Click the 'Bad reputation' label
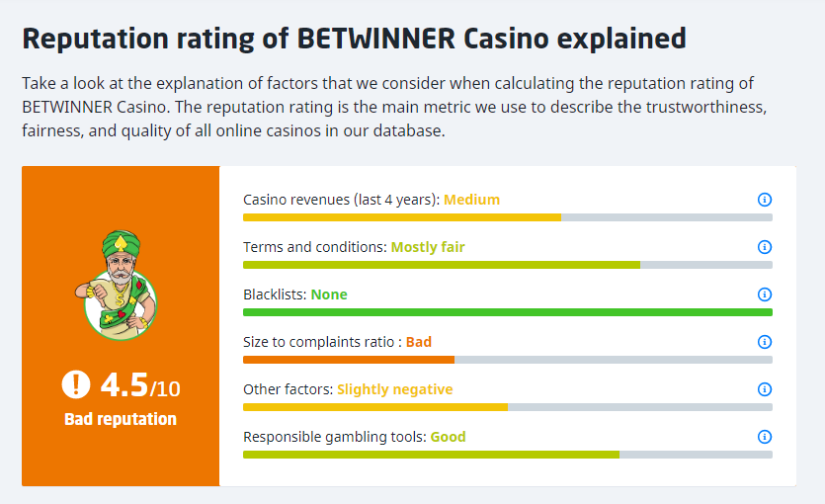The image size is (825, 504). click(x=121, y=419)
